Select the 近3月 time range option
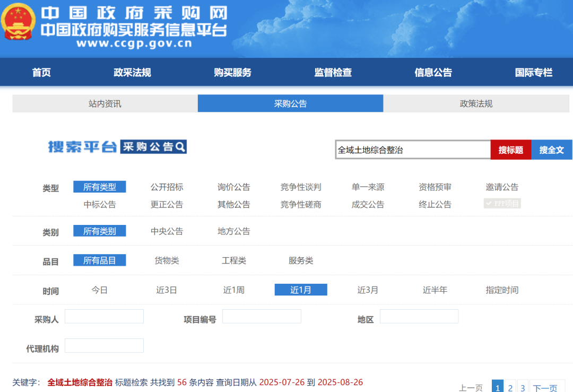The image size is (573, 392). pos(368,290)
